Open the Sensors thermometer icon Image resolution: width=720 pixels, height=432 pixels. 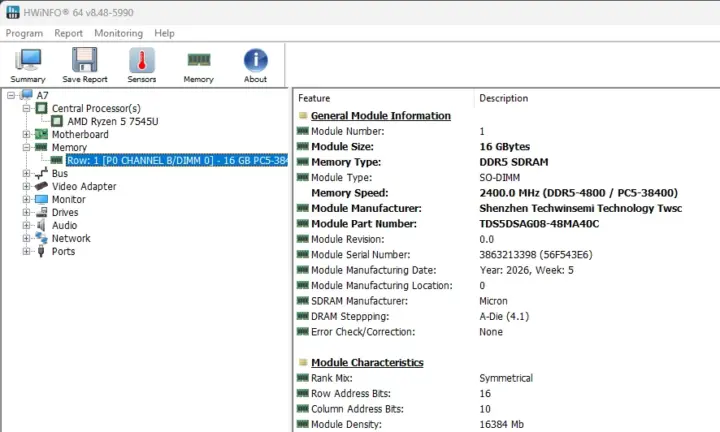click(x=142, y=60)
